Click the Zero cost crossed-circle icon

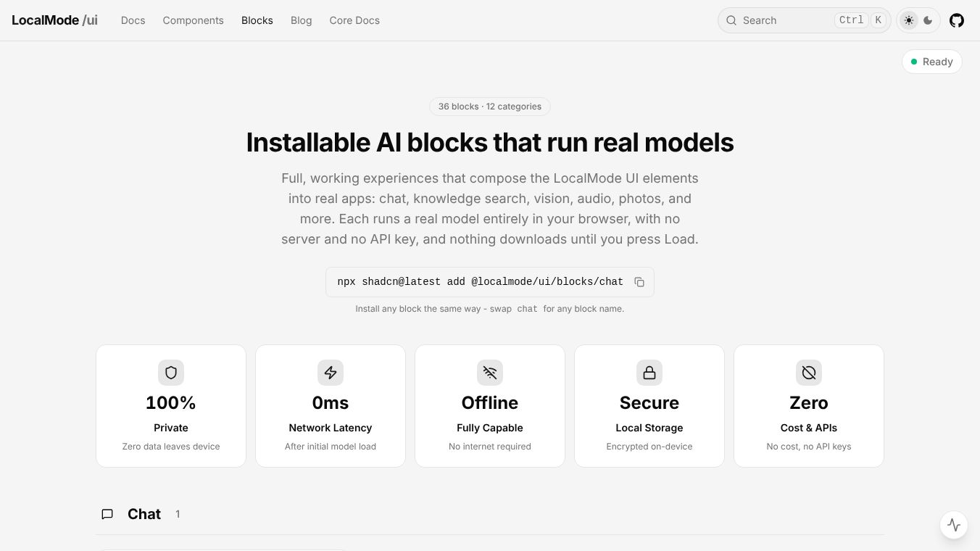809,373
